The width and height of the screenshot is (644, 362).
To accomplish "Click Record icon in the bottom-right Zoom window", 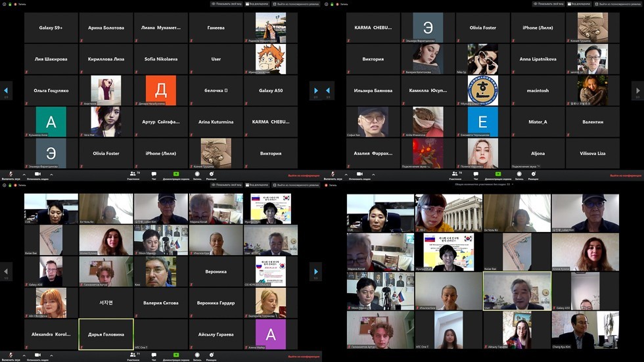I will [x=519, y=355].
